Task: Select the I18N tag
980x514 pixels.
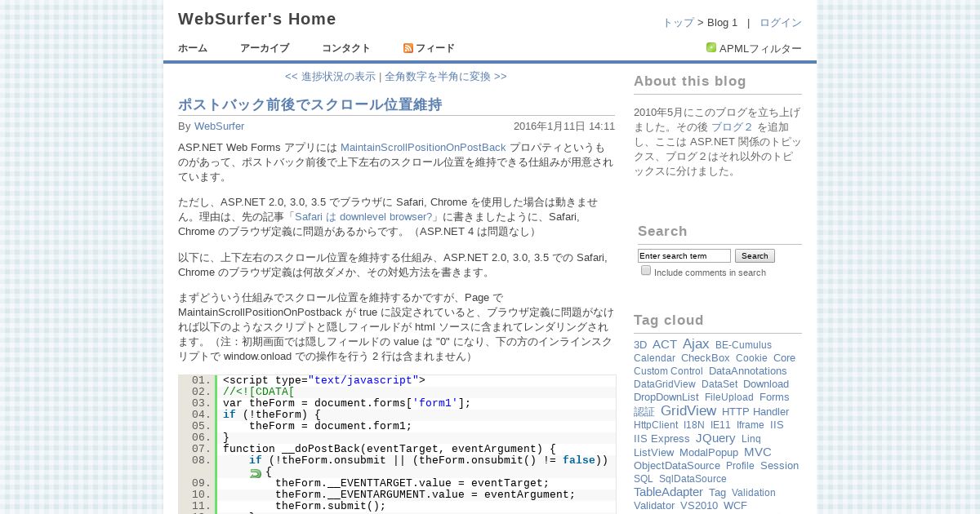Action: coord(694,425)
